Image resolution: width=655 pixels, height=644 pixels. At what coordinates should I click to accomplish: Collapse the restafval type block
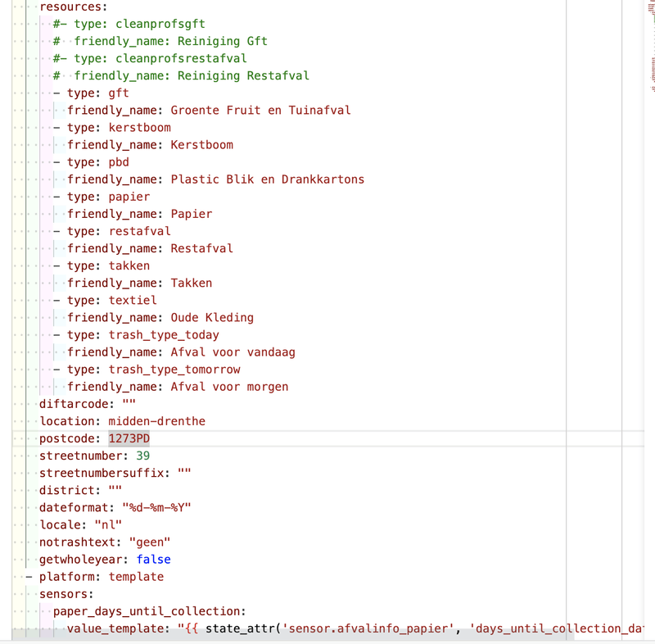(x=55, y=231)
